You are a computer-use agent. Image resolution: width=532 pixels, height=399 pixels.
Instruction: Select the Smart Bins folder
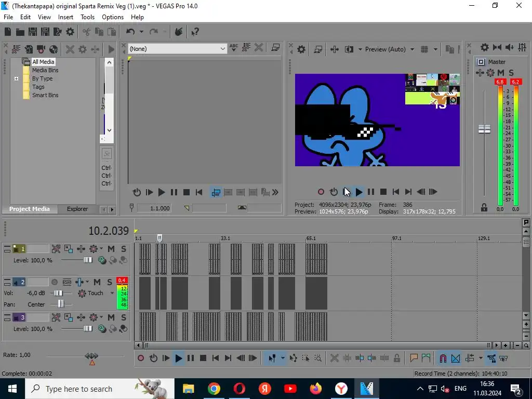point(45,96)
